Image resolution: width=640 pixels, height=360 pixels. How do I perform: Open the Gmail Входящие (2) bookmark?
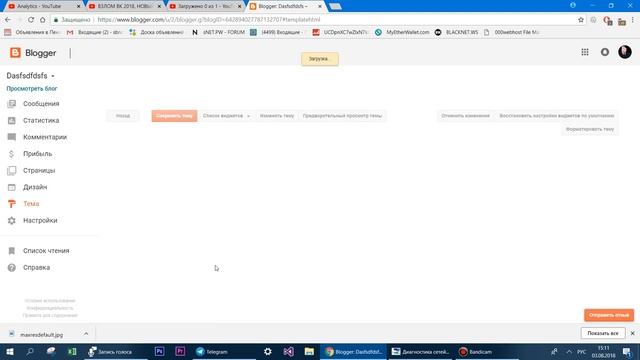pyautogui.click(x=94, y=32)
